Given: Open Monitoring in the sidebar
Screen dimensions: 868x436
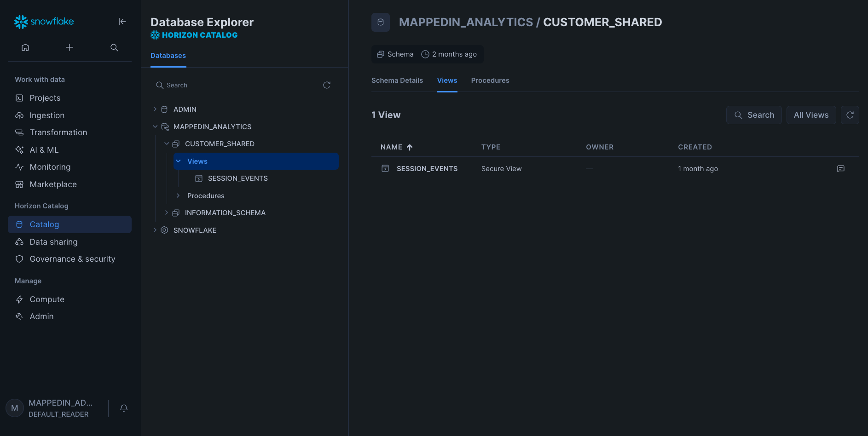Looking at the screenshot, I should coord(69,167).
